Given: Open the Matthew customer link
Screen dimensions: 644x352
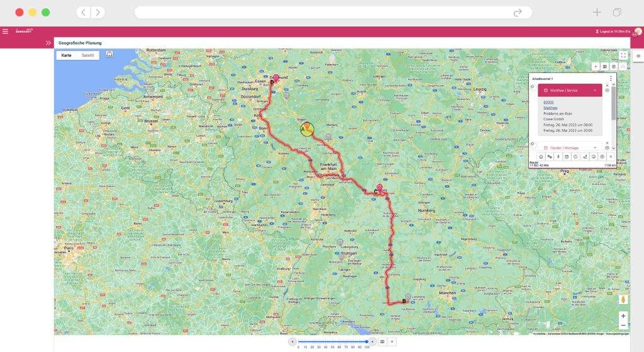Looking at the screenshot, I should pos(550,108).
